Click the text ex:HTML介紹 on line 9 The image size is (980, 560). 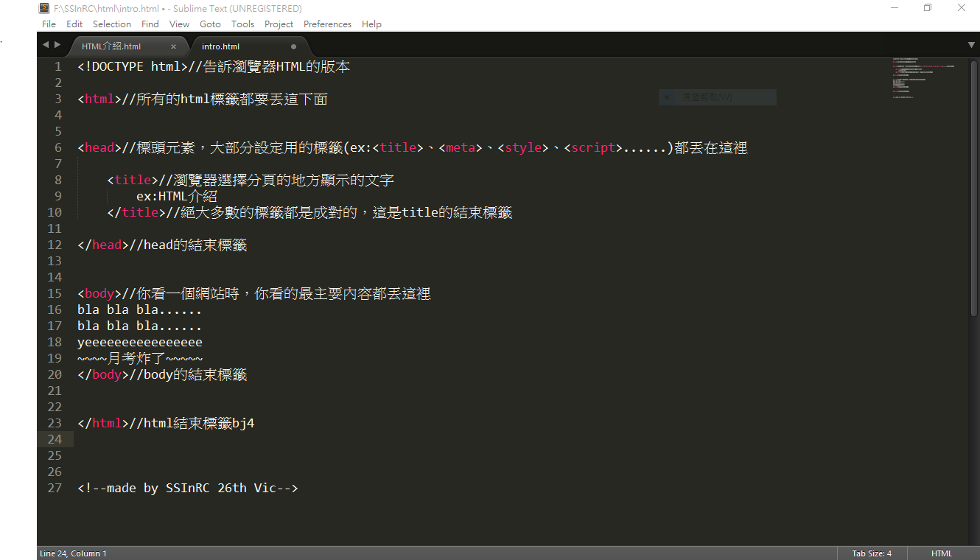coord(177,196)
